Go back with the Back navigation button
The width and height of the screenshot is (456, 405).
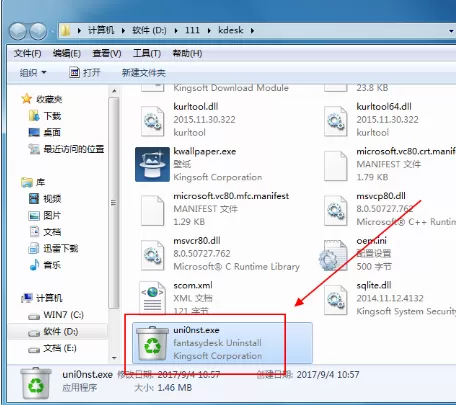tap(18, 31)
